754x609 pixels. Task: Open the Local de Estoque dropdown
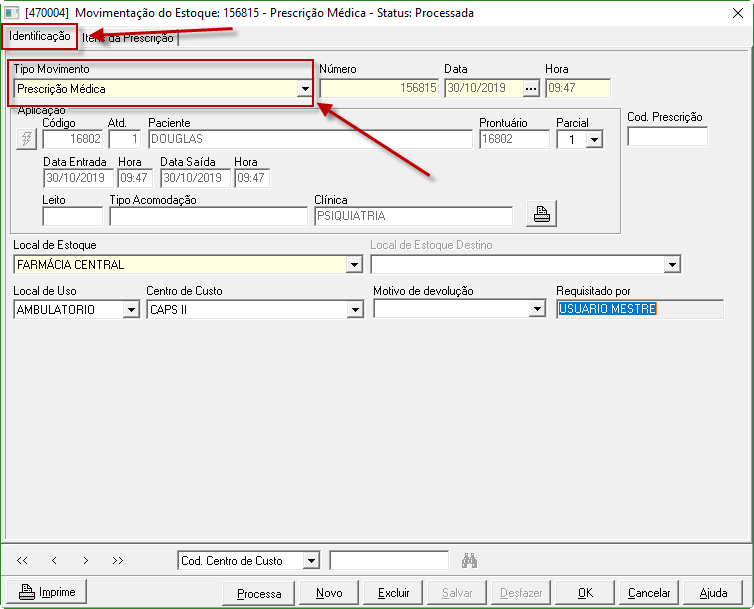[354, 265]
